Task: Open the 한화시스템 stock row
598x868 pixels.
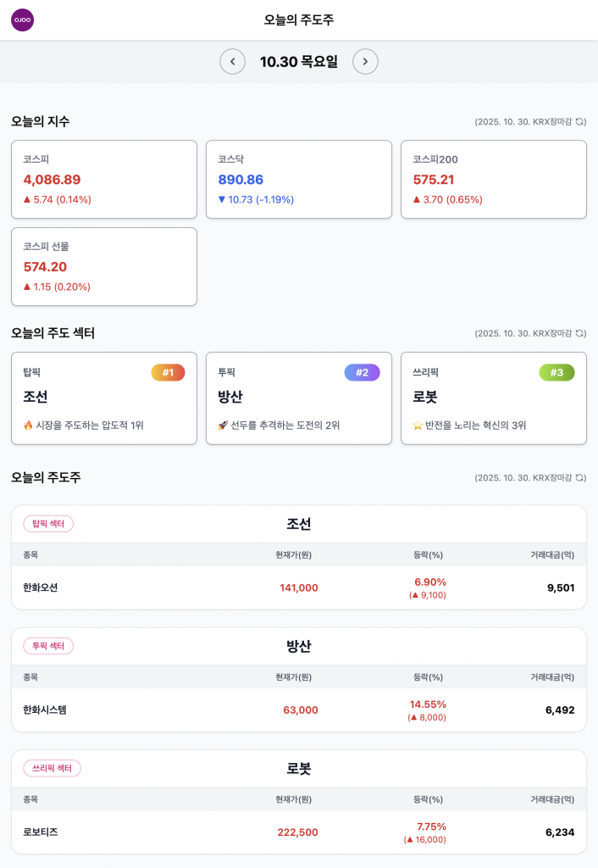Action: coord(298,709)
